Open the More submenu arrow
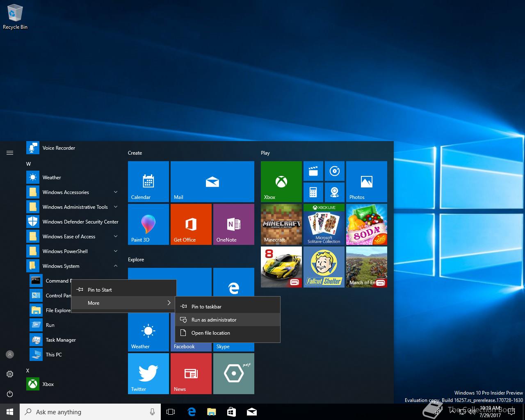This screenshot has width=525, height=420. pos(169,303)
